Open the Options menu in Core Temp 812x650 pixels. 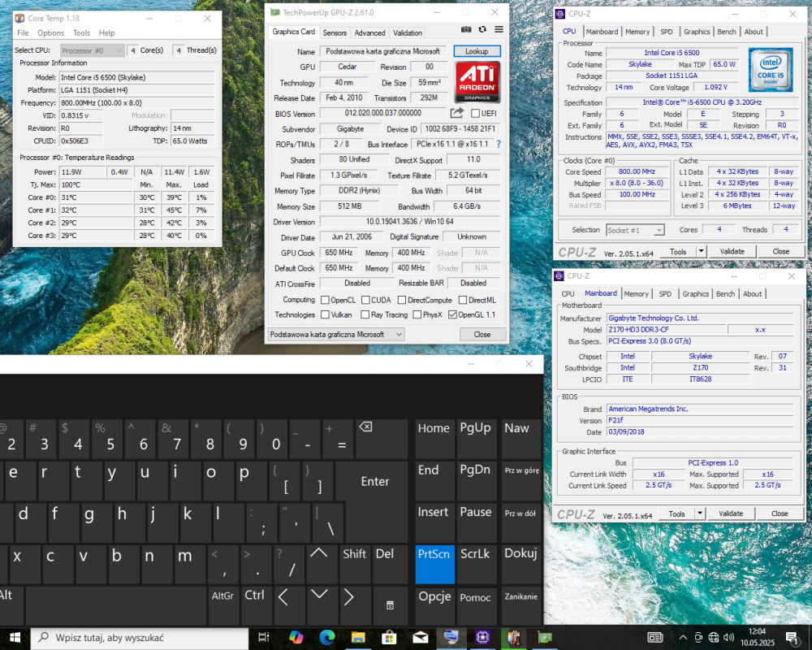point(50,32)
